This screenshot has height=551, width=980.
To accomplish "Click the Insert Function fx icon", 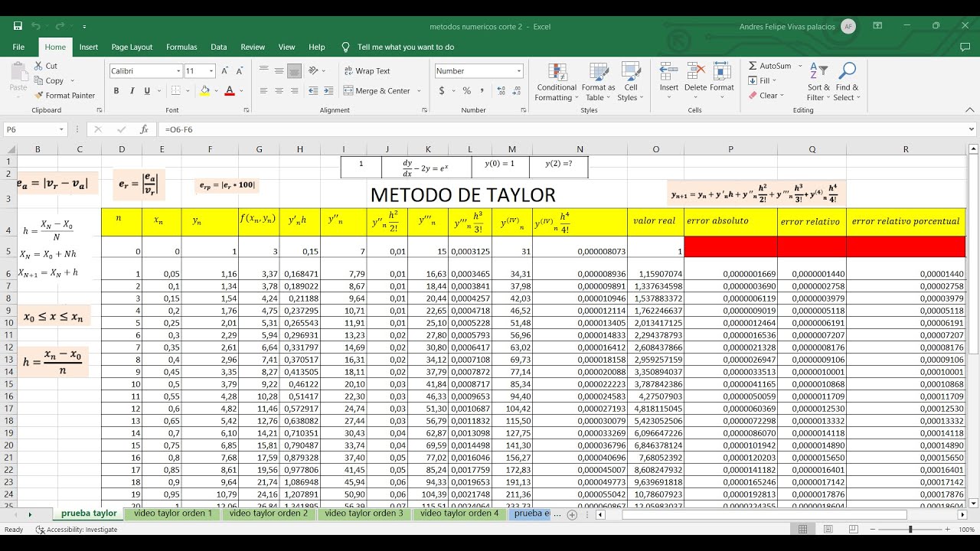I will 144,130.
